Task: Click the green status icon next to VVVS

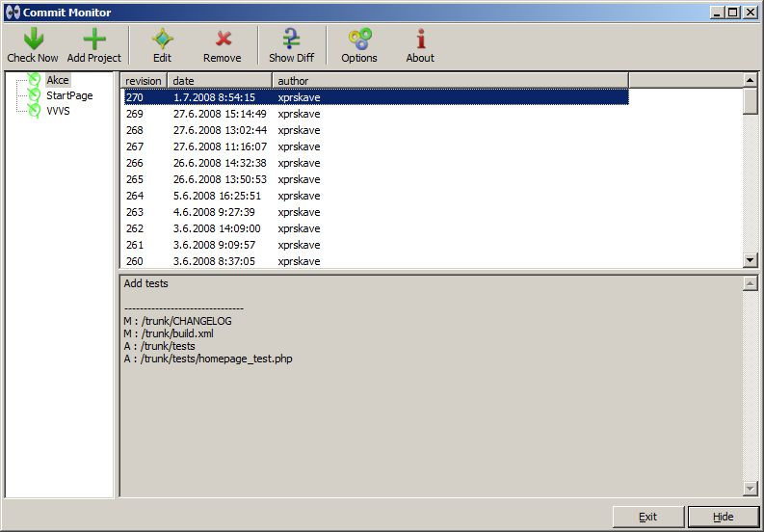Action: [x=34, y=111]
